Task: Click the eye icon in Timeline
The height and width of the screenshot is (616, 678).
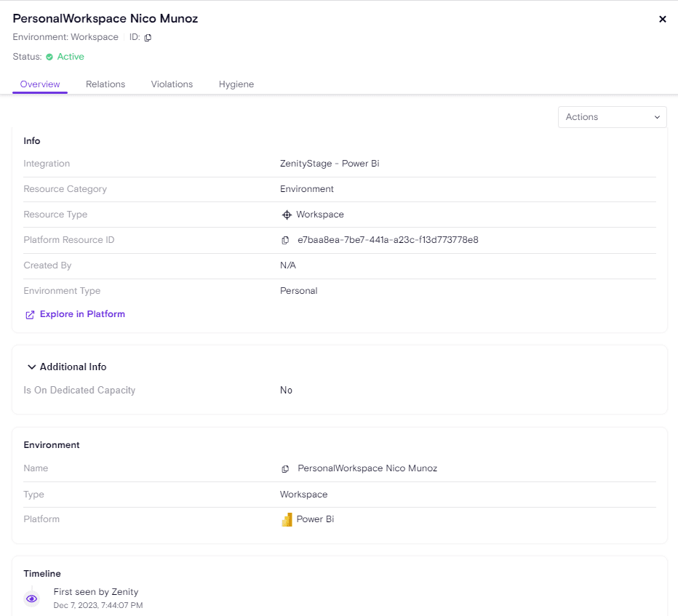Action: [x=31, y=599]
